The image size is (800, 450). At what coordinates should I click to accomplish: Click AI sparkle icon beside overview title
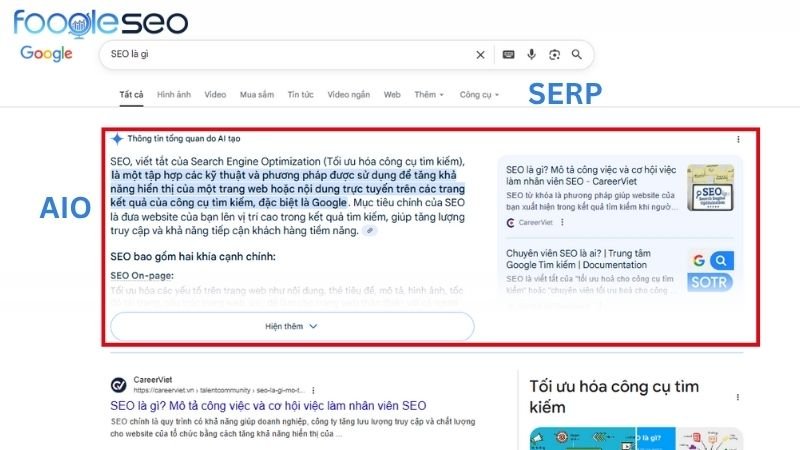pyautogui.click(x=117, y=139)
